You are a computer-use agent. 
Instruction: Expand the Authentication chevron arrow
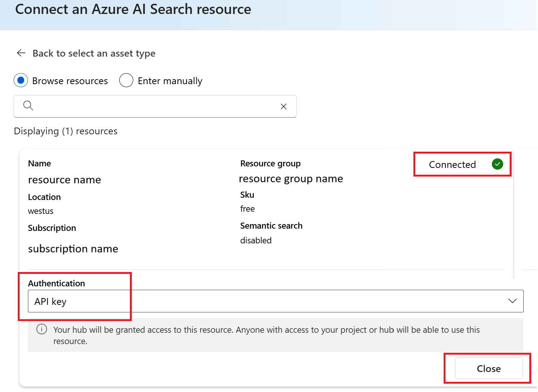click(x=512, y=301)
